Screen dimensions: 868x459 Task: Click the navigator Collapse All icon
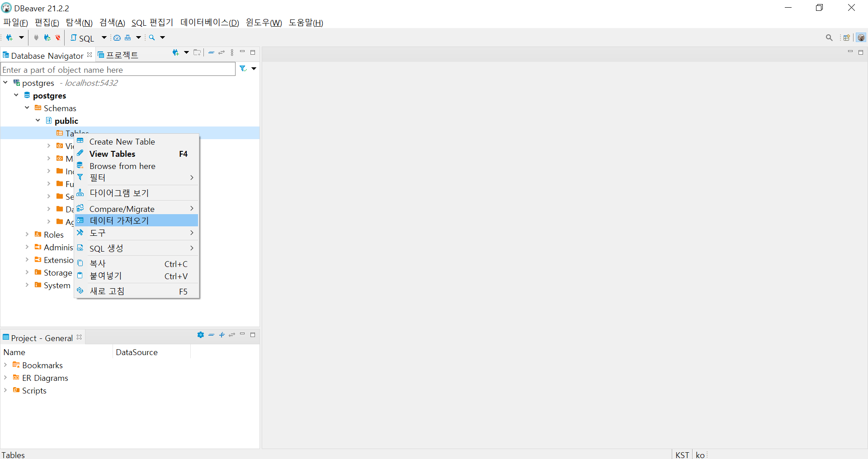(211, 53)
